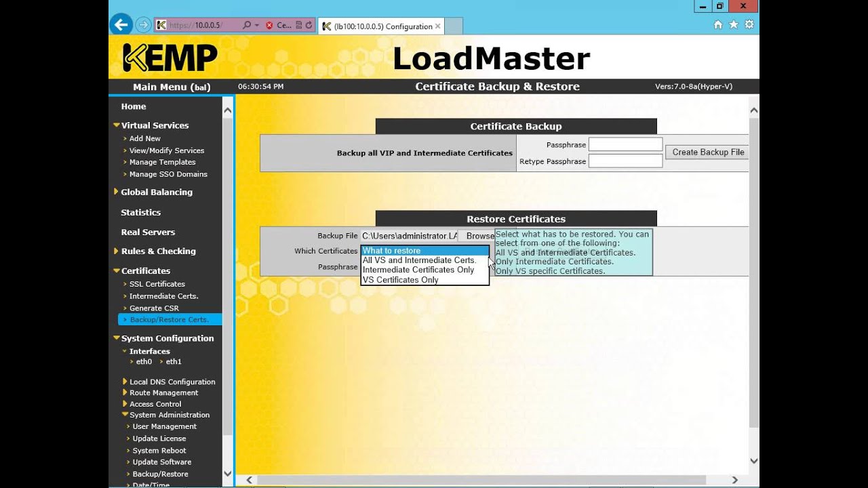Open SSL Certificates page

point(157,284)
